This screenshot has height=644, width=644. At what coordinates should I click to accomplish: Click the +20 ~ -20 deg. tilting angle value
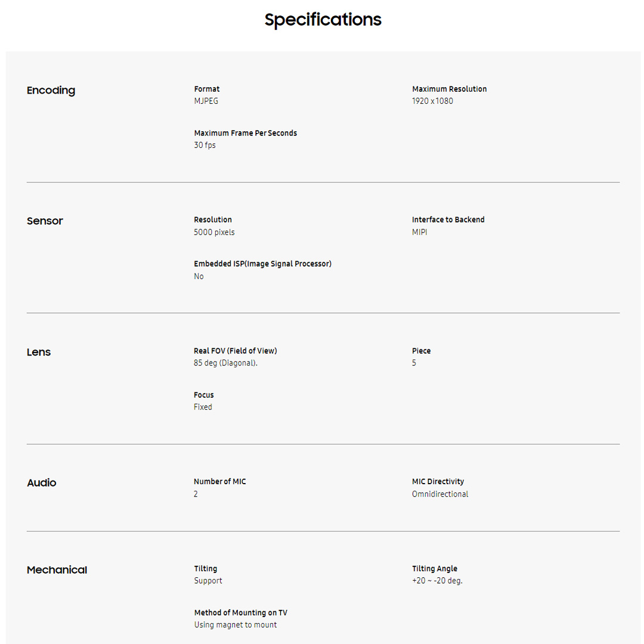point(437,581)
